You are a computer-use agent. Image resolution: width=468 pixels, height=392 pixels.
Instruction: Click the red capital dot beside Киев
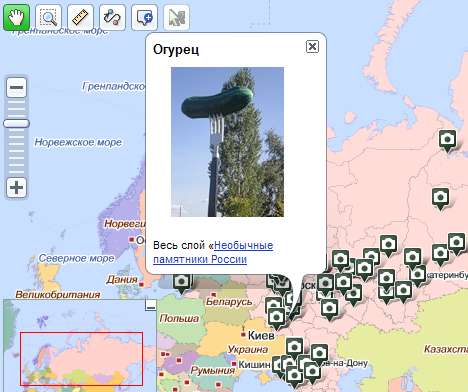tap(243, 334)
